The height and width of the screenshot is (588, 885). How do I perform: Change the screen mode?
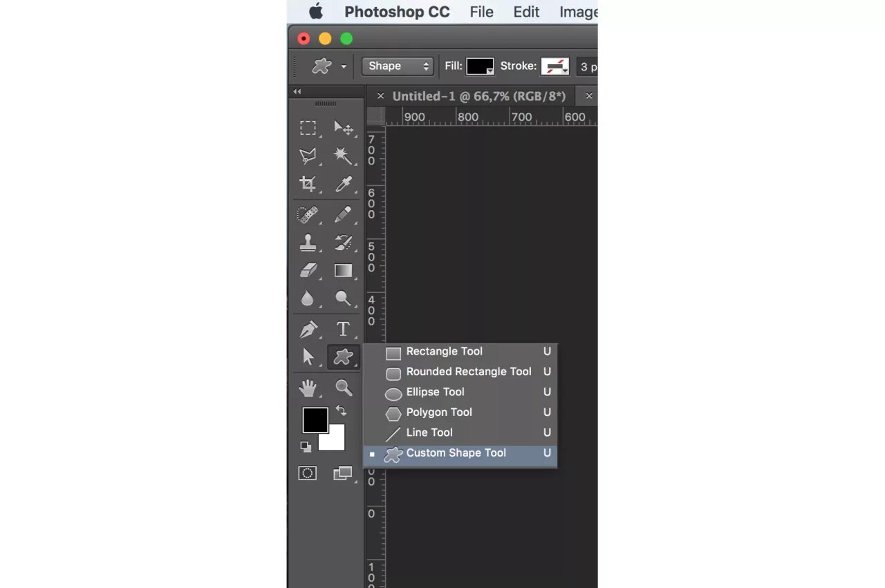(343, 473)
